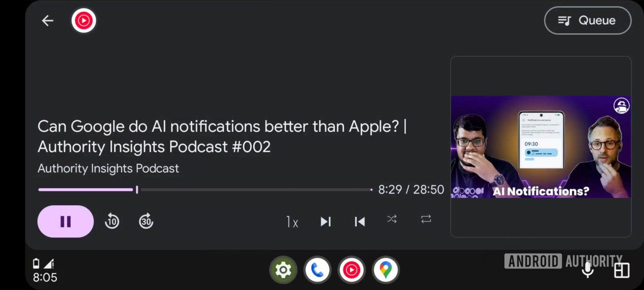Open Android Auto settings gear
Viewport: 644px width, 290px height.
(x=283, y=270)
